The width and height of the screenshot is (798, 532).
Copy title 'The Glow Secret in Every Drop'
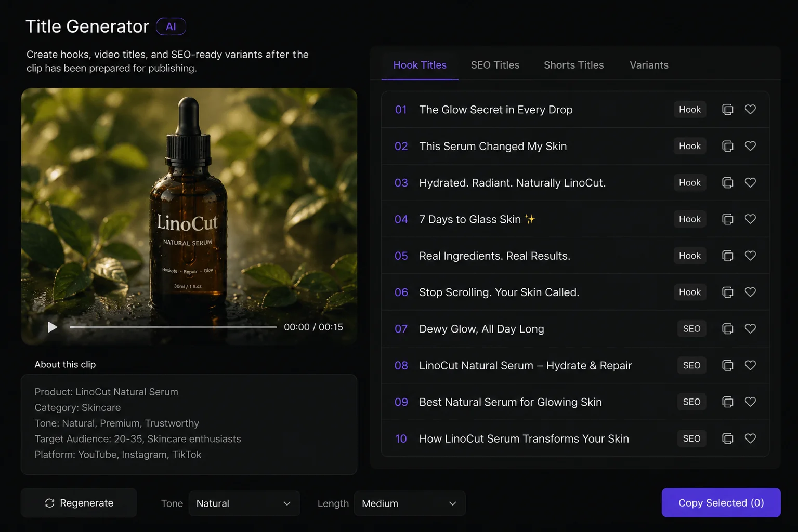(728, 110)
